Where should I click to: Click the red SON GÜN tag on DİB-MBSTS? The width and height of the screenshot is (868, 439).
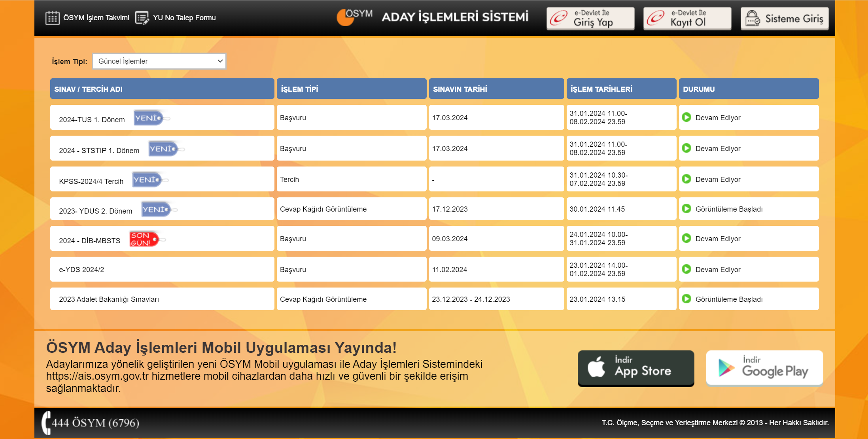[x=144, y=239]
